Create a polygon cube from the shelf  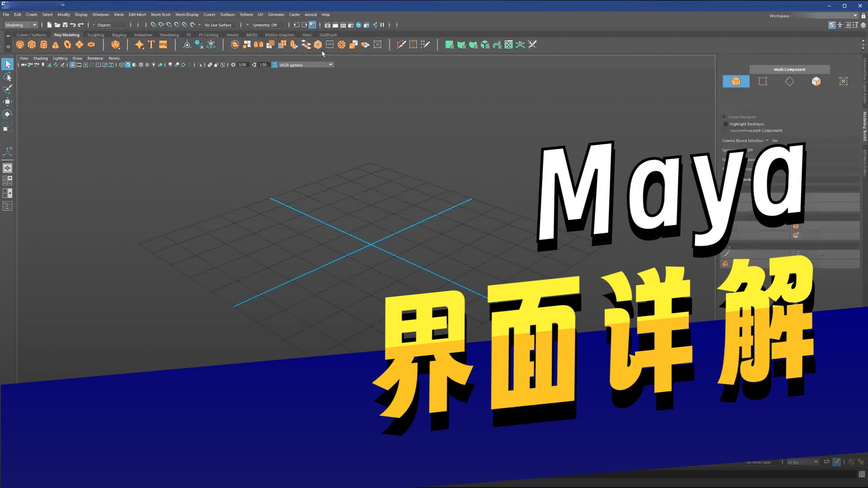pyautogui.click(x=32, y=44)
